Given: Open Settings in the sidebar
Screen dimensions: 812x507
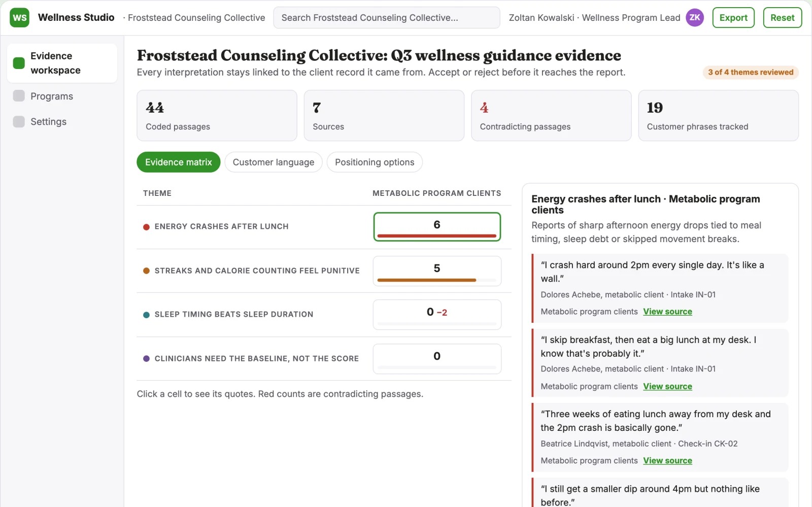Looking at the screenshot, I should pos(62,122).
